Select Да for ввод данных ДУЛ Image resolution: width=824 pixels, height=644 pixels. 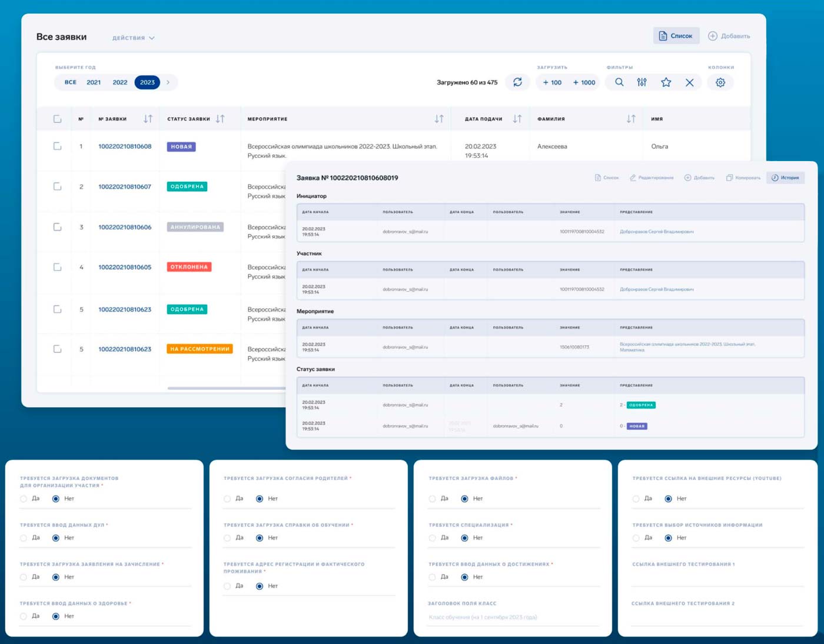pyautogui.click(x=24, y=538)
